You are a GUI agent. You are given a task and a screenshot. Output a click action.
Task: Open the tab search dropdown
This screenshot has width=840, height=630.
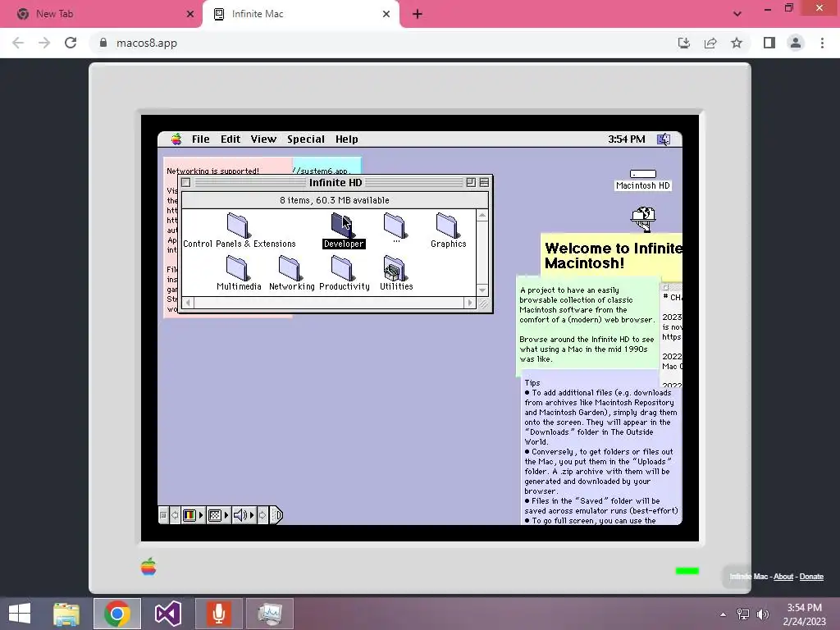[x=737, y=14]
